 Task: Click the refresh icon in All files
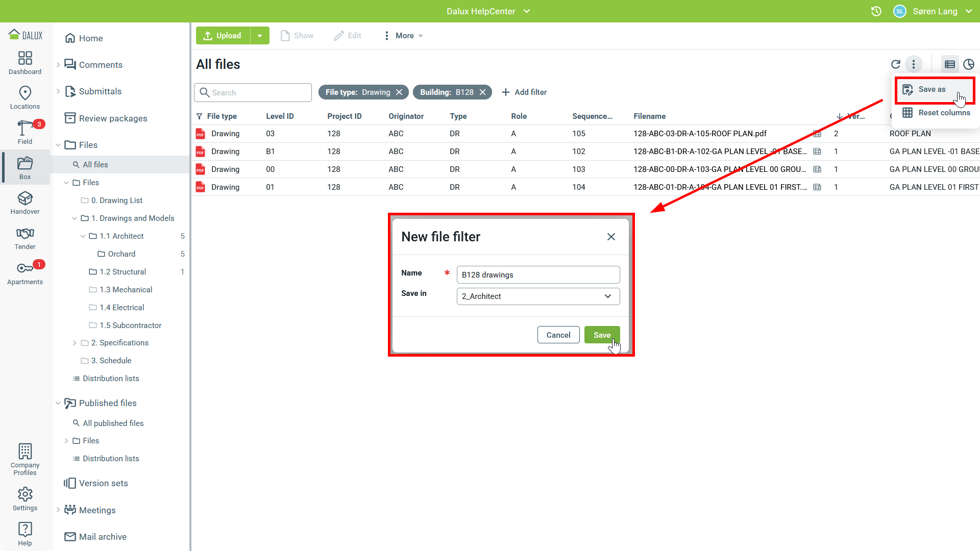[x=895, y=64]
